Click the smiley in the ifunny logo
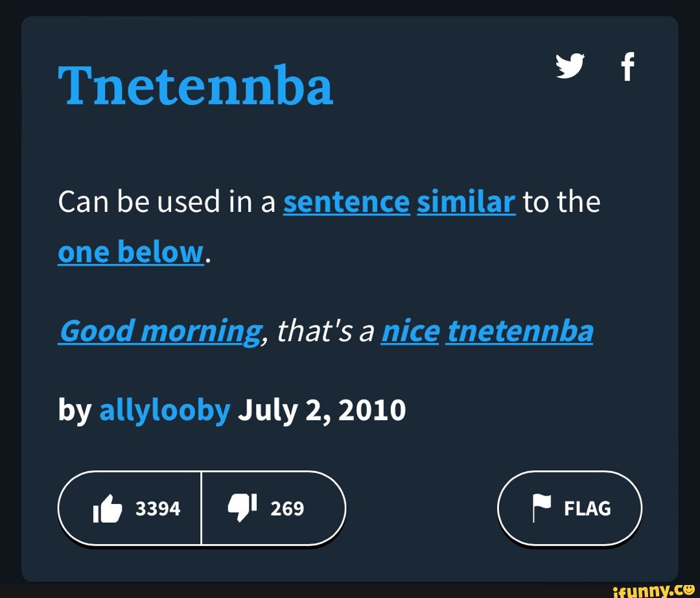The width and height of the screenshot is (700, 598). [688, 589]
